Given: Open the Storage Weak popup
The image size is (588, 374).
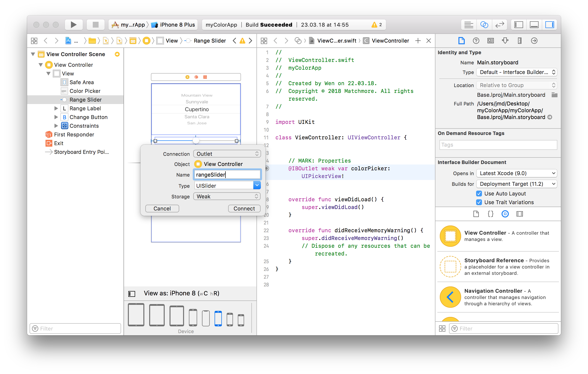Looking at the screenshot, I should point(227,196).
